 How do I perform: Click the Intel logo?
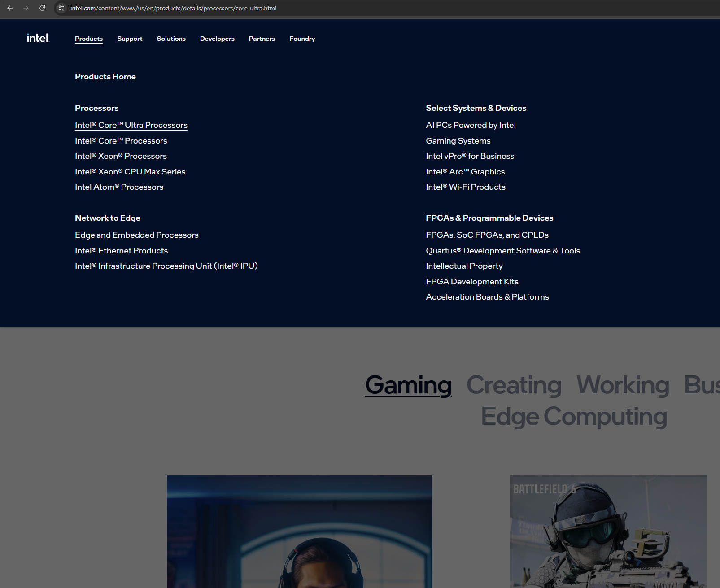point(38,38)
